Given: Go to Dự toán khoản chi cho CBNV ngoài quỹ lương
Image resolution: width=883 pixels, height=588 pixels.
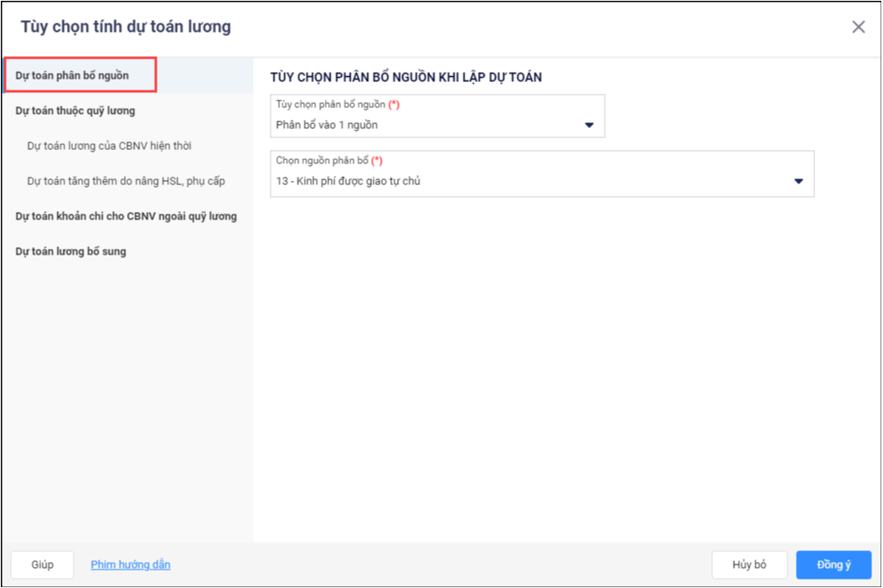Looking at the screenshot, I should pyautogui.click(x=127, y=216).
